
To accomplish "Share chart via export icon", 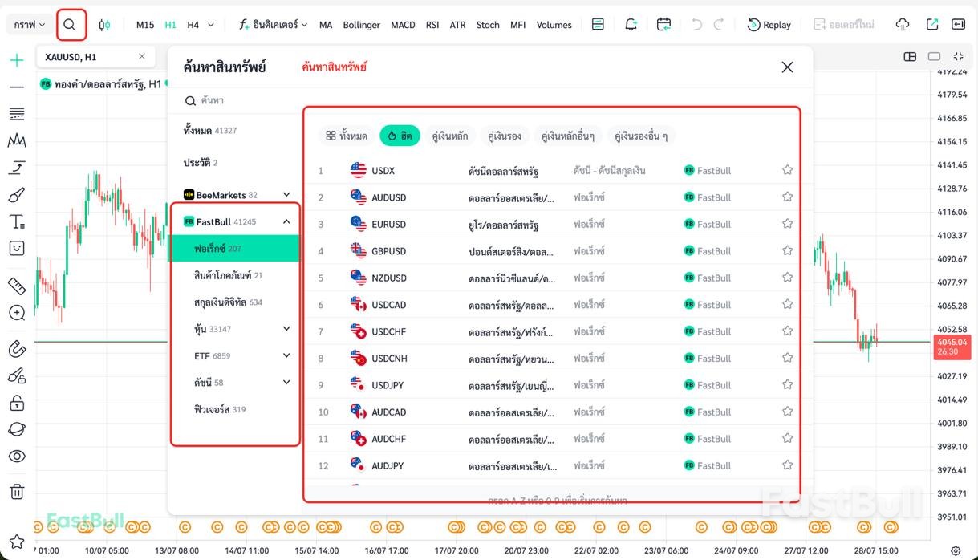I will [x=932, y=25].
